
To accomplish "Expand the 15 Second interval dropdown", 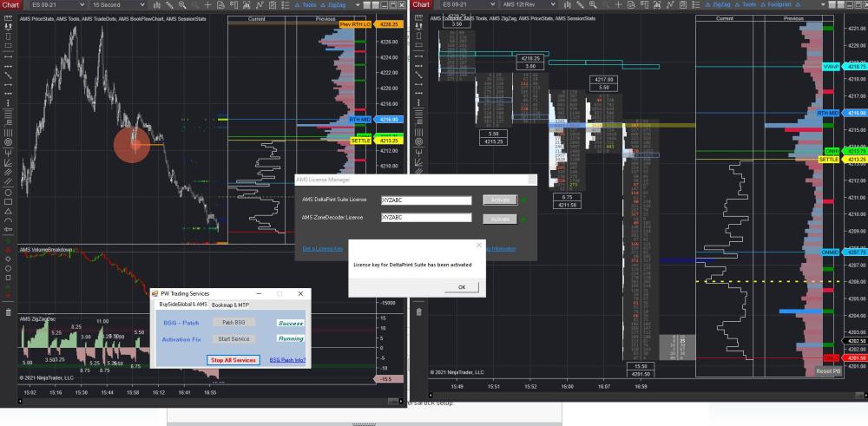I will 116,5.
